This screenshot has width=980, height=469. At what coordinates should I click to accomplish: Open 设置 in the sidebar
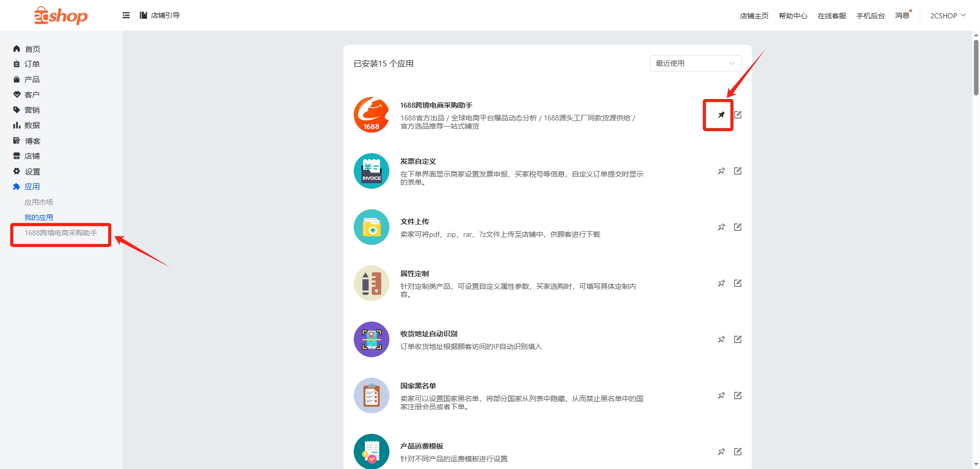click(32, 171)
